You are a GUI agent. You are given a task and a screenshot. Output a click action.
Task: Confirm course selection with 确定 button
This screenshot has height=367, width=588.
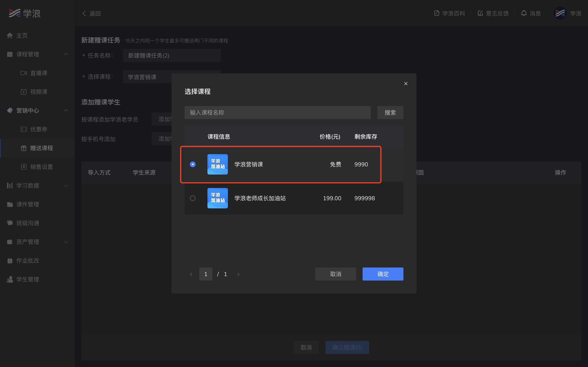coord(383,274)
